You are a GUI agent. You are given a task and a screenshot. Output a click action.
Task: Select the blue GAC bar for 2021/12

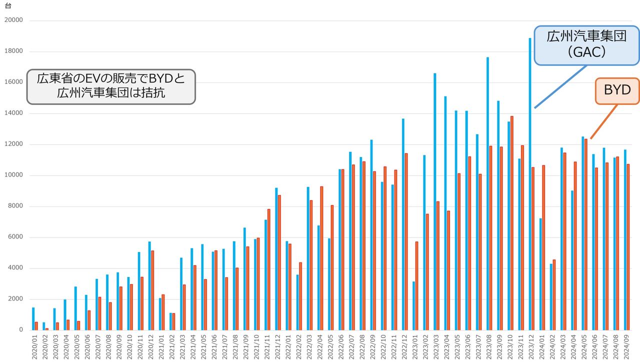276,259
